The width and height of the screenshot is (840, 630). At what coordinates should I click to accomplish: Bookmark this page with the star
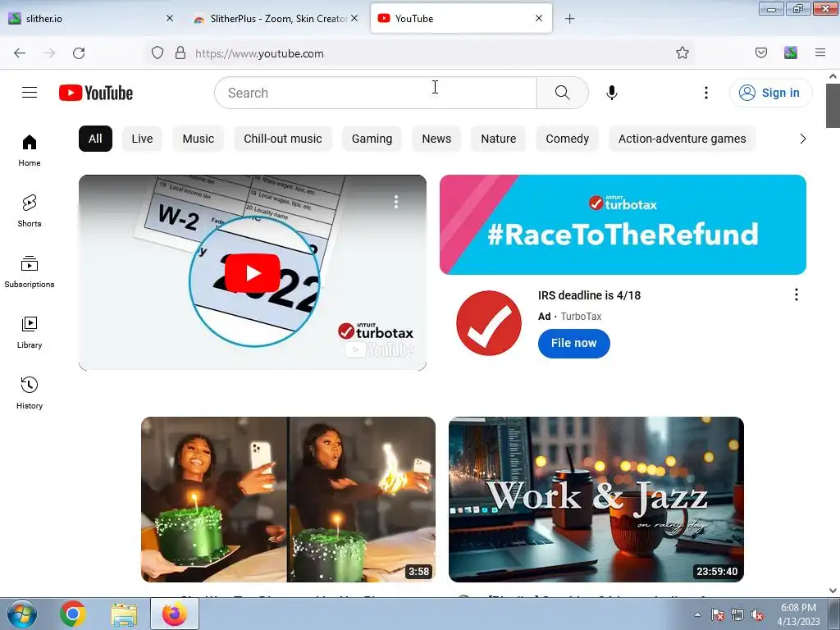tap(682, 52)
